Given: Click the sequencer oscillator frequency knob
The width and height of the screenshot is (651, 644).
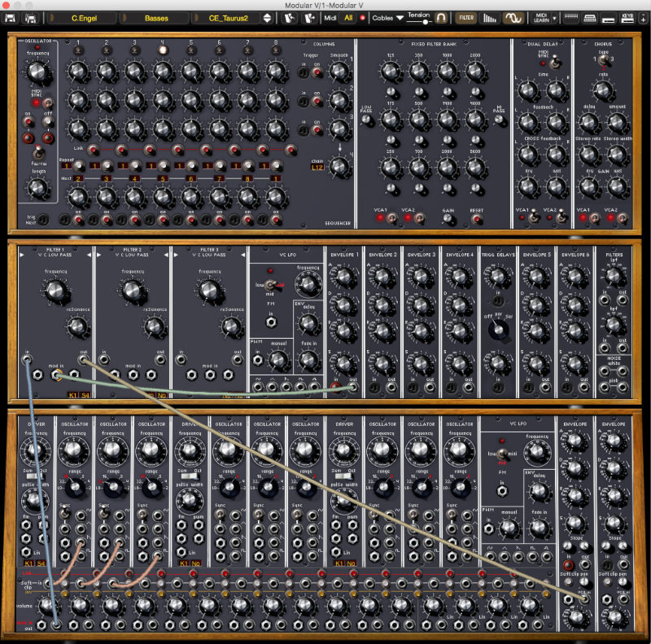Looking at the screenshot, I should click(37, 72).
